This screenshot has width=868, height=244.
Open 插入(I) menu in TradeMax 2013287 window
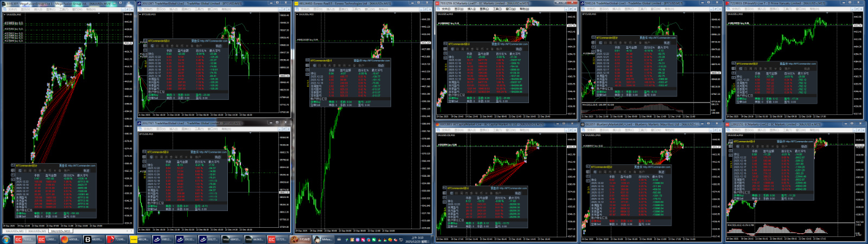click(x=174, y=9)
